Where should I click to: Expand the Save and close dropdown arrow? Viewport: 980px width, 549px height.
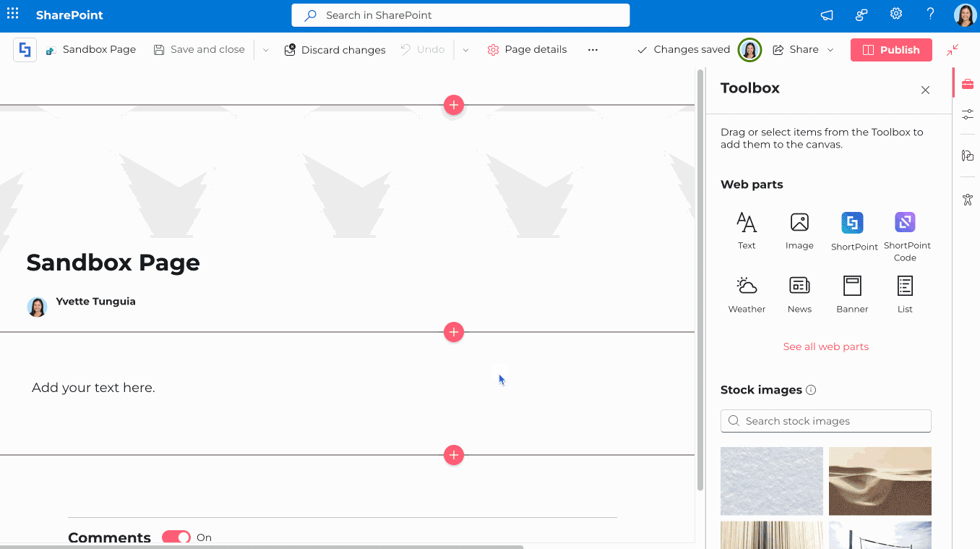[266, 50]
